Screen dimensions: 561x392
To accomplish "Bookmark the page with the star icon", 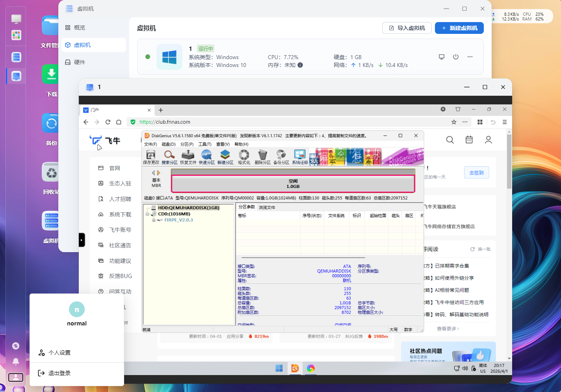I will click(454, 122).
